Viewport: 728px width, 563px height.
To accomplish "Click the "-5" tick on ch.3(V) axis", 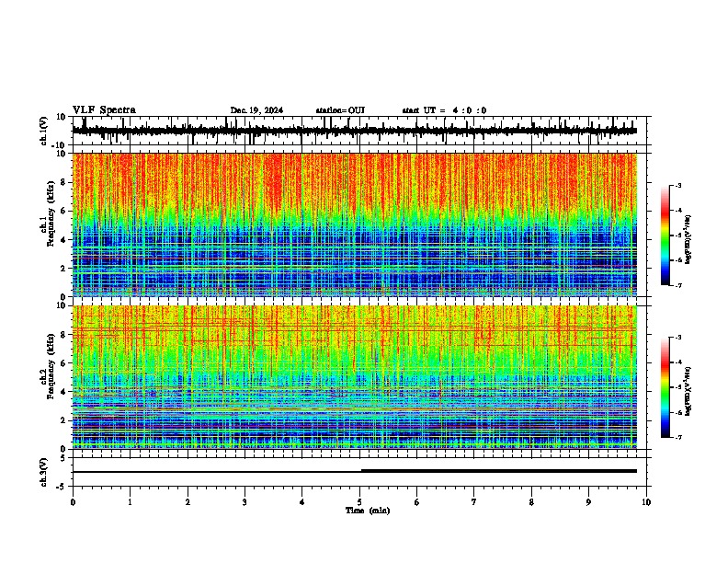I will (x=63, y=487).
